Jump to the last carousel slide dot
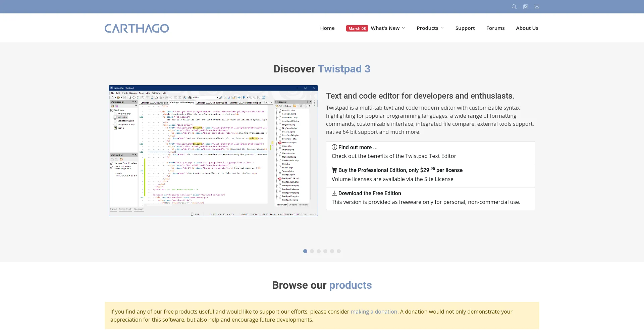Viewport: 644px width, 333px height. [339, 251]
